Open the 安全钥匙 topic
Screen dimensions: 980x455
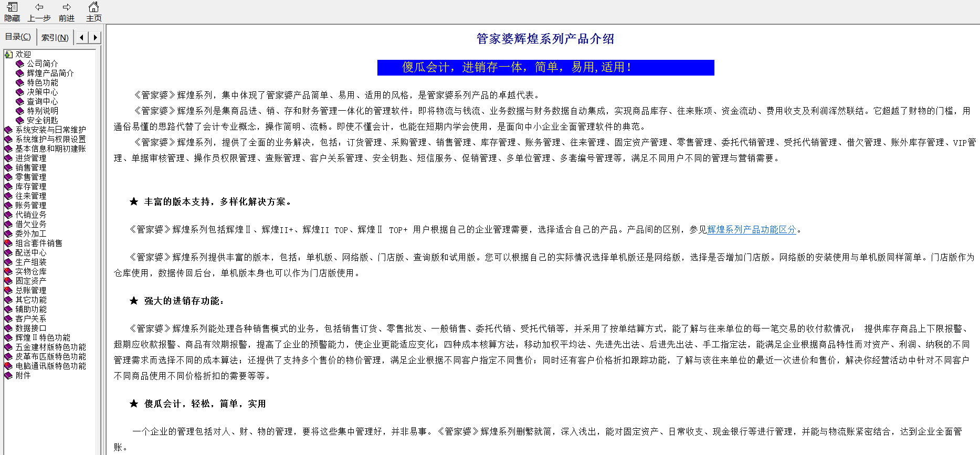tap(43, 120)
